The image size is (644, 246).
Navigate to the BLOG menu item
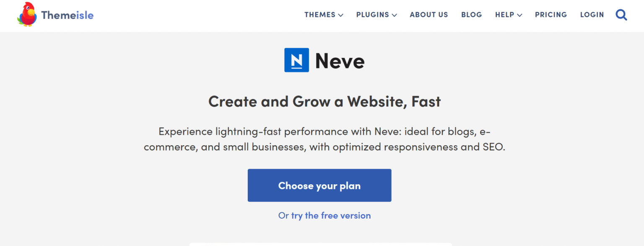point(471,15)
